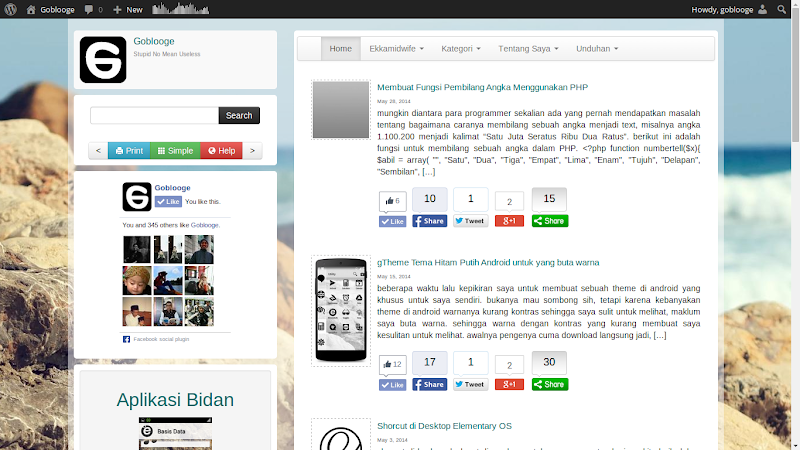
Task: Open the Elementary OS logo thumbnail
Action: [x=341, y=435]
